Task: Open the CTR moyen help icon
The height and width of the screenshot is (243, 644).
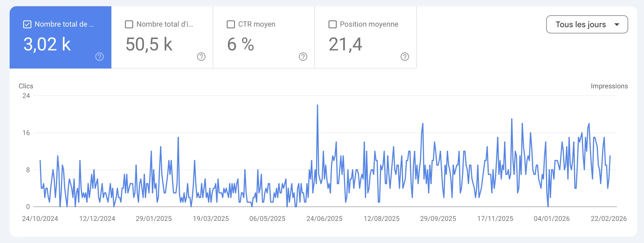Action: [303, 57]
